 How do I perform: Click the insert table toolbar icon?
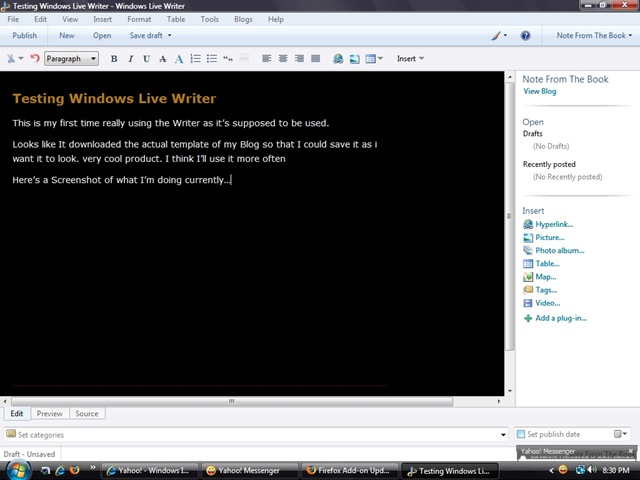pos(370,59)
